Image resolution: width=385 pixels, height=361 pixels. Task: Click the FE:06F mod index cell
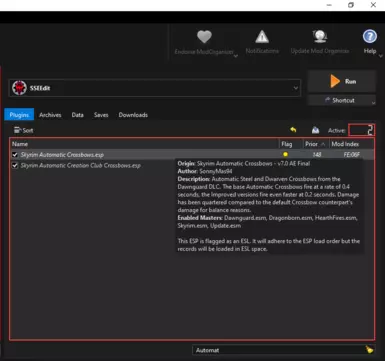(351, 155)
